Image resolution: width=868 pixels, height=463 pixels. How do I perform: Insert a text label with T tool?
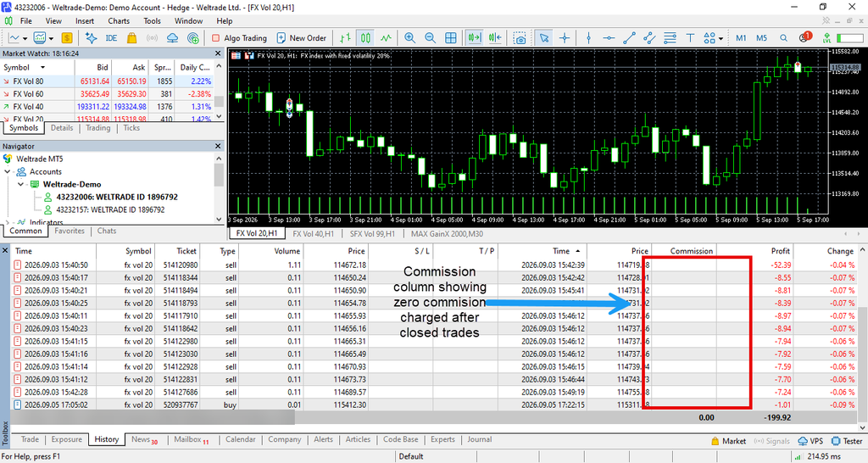[690, 38]
